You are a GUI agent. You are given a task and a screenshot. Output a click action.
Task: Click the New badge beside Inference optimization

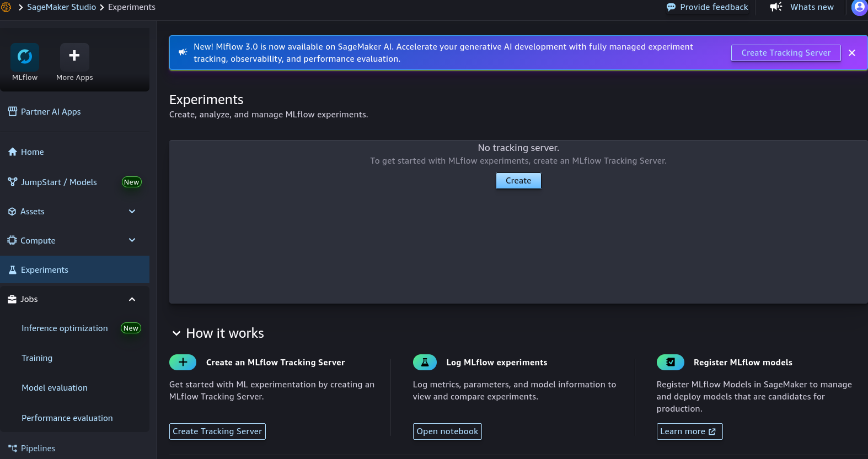pyautogui.click(x=131, y=328)
